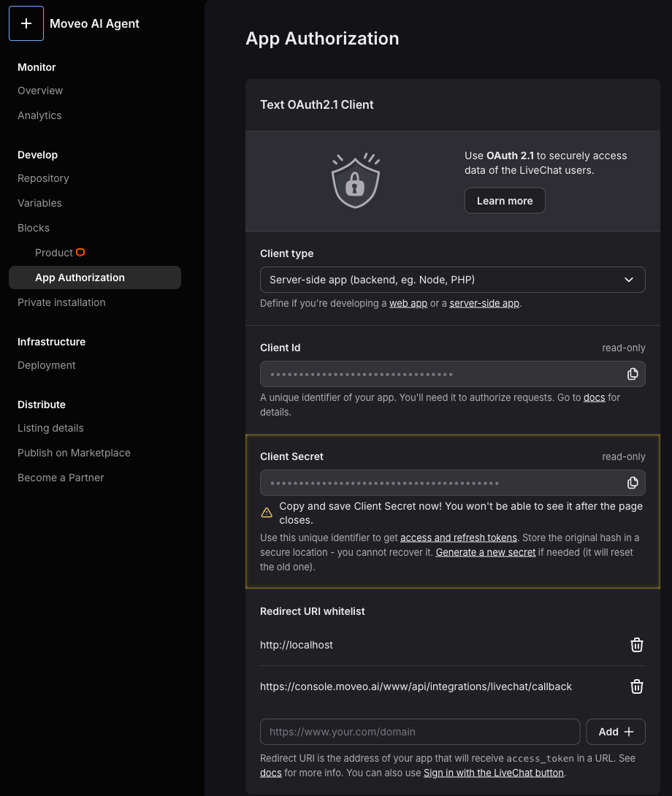The image size is (672, 796).
Task: Open the Client type dropdown
Action: click(453, 280)
